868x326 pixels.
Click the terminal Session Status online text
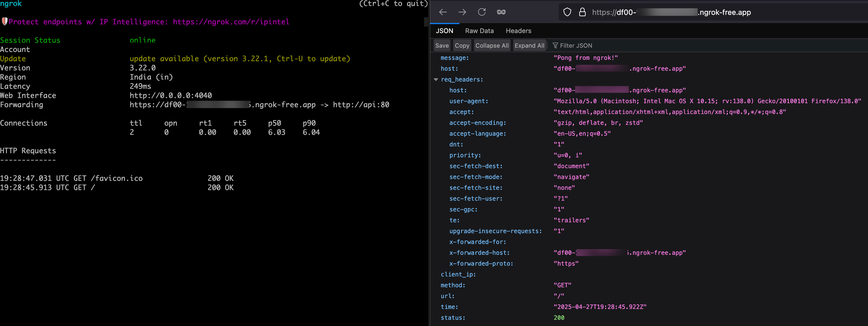click(143, 40)
